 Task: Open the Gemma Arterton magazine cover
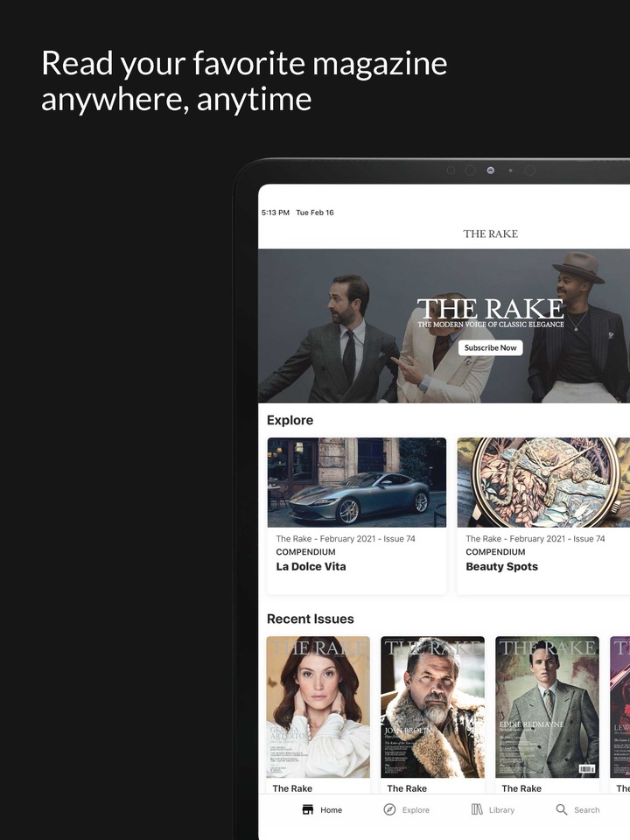[x=318, y=707]
